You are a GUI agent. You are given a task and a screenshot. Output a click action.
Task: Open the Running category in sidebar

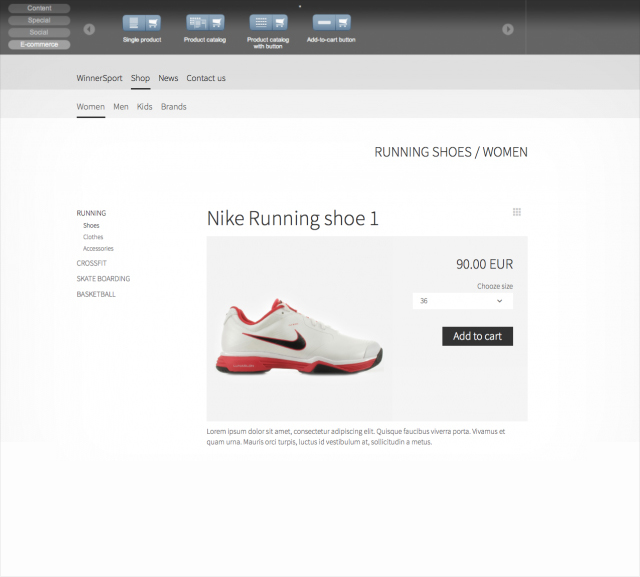(x=91, y=213)
